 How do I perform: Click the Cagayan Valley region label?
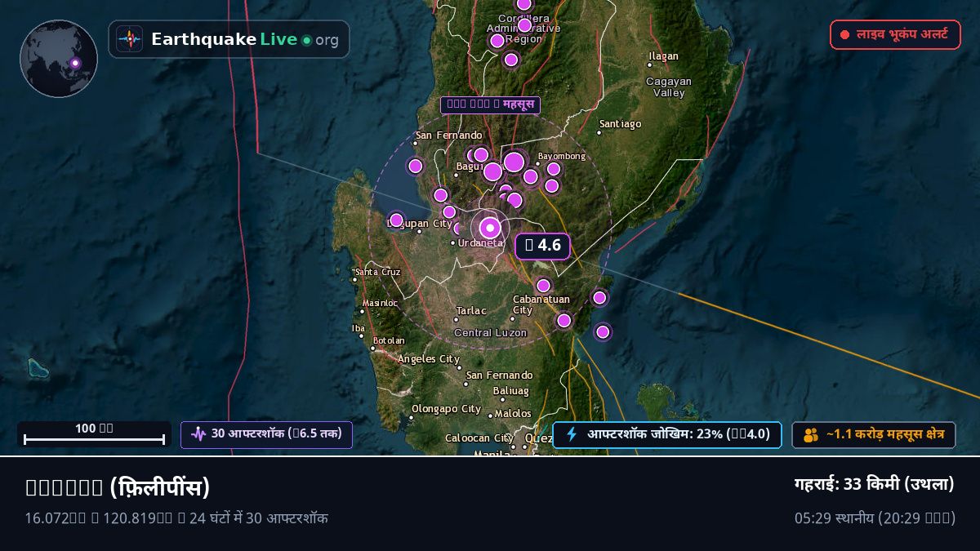[x=669, y=87]
